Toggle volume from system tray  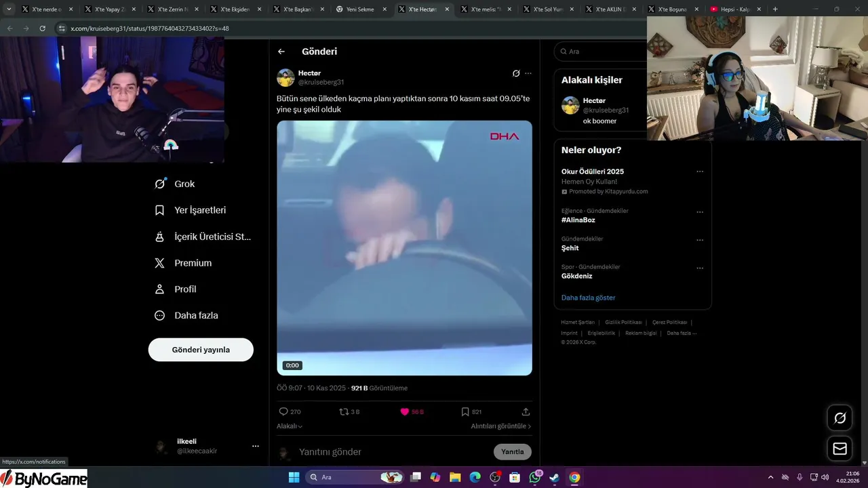825,477
